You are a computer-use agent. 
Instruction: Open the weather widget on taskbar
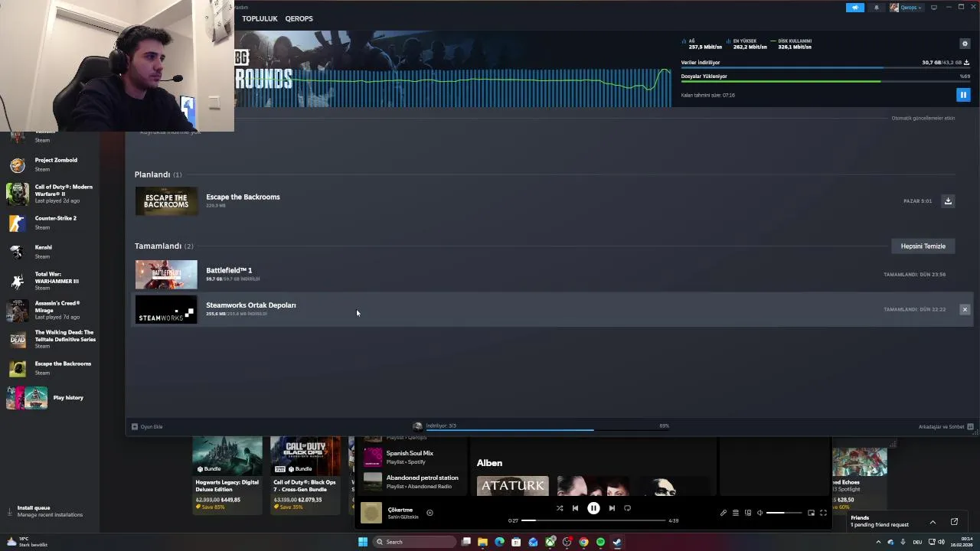(27, 542)
